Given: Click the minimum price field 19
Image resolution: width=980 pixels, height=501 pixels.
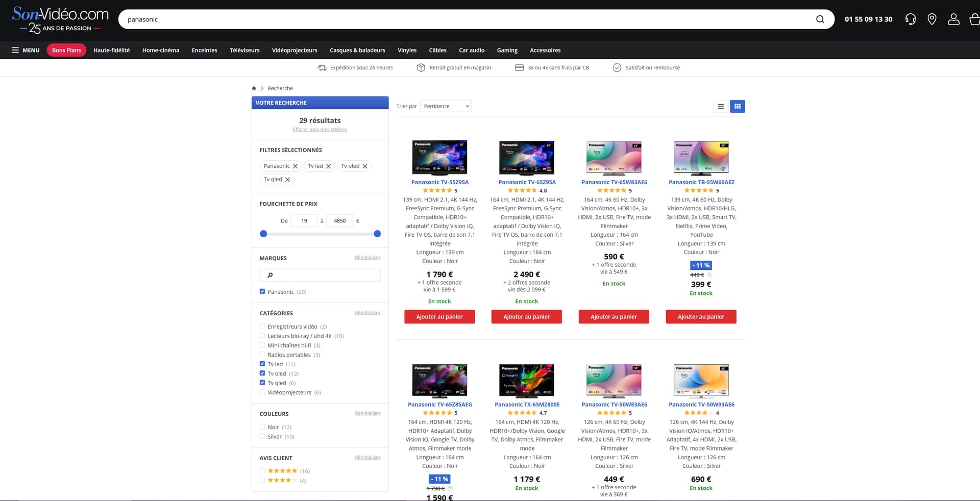Looking at the screenshot, I should (x=304, y=221).
